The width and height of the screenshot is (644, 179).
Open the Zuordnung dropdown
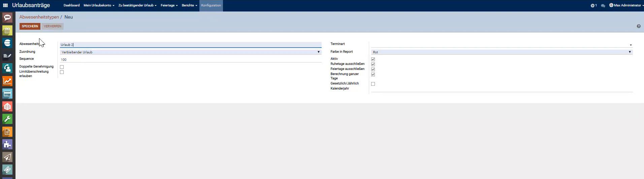pos(190,52)
